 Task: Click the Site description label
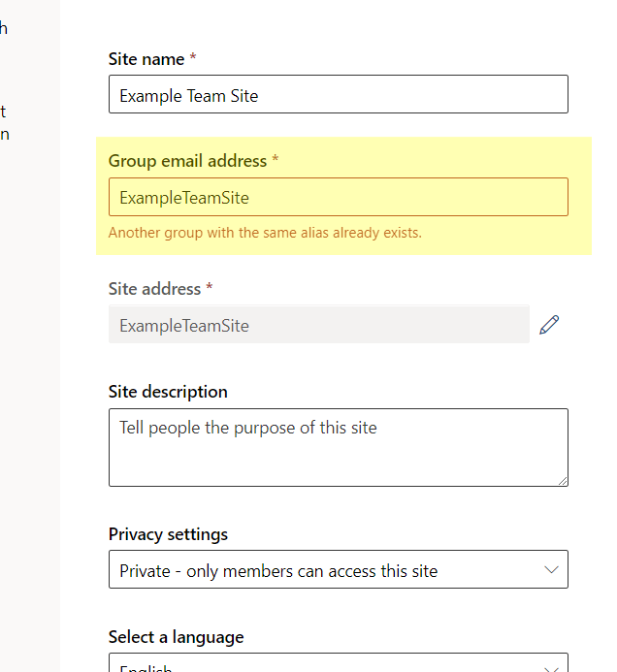[x=168, y=392]
